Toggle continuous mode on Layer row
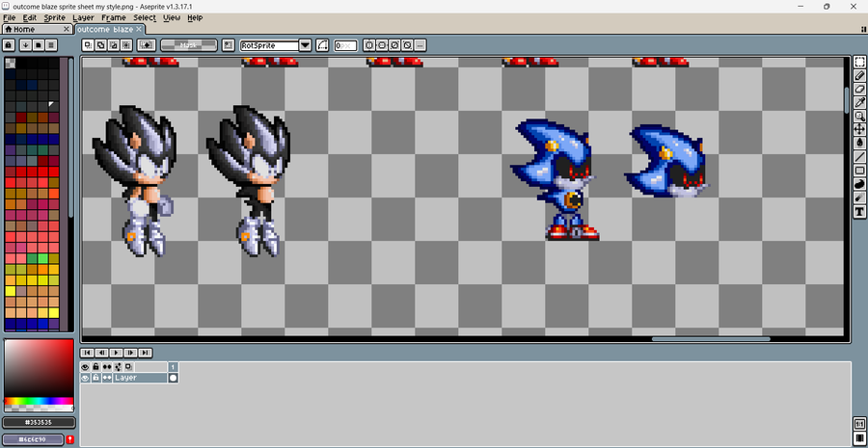 107,378
